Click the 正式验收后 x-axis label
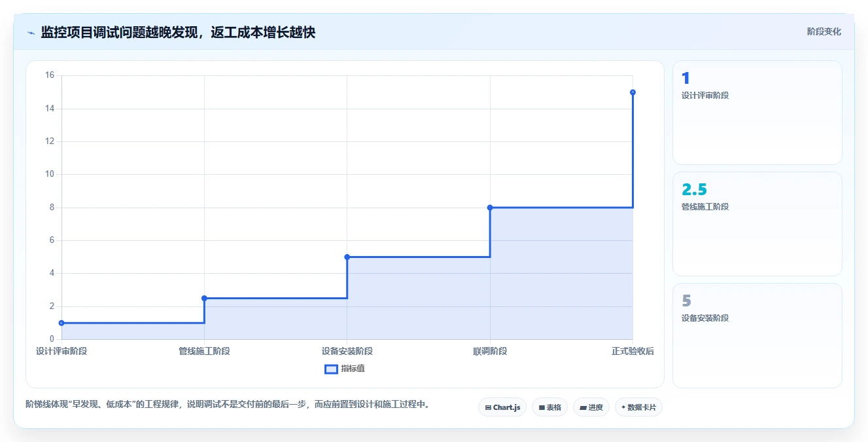This screenshot has width=868, height=442. point(633,352)
